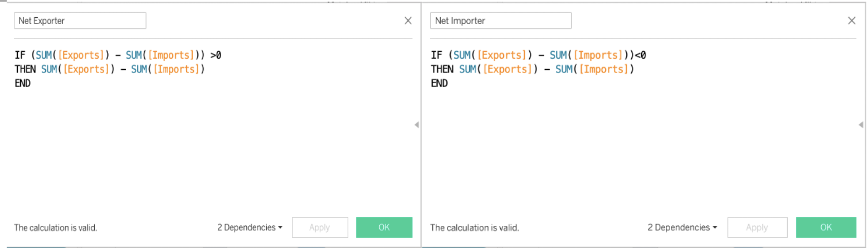868x251 pixels.
Task: Expand the function list arrow in Net Importer
Action: (x=861, y=125)
